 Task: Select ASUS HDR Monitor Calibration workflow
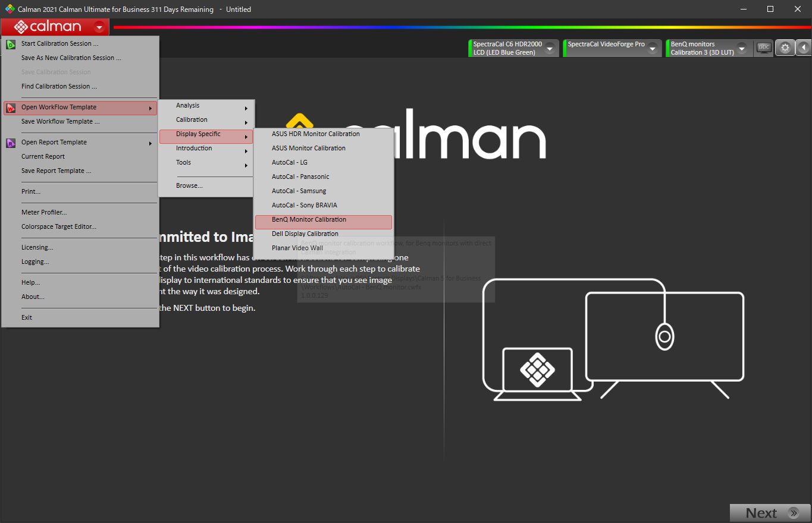pyautogui.click(x=324, y=134)
